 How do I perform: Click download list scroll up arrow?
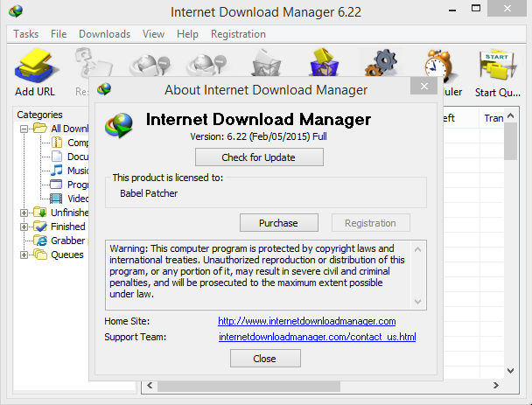(511, 116)
